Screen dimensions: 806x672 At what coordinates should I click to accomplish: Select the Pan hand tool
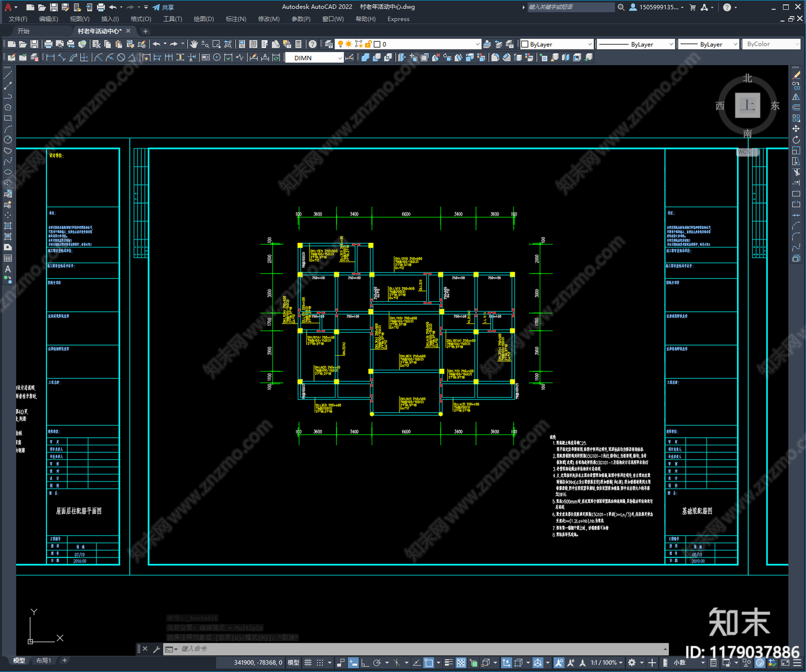[194, 44]
